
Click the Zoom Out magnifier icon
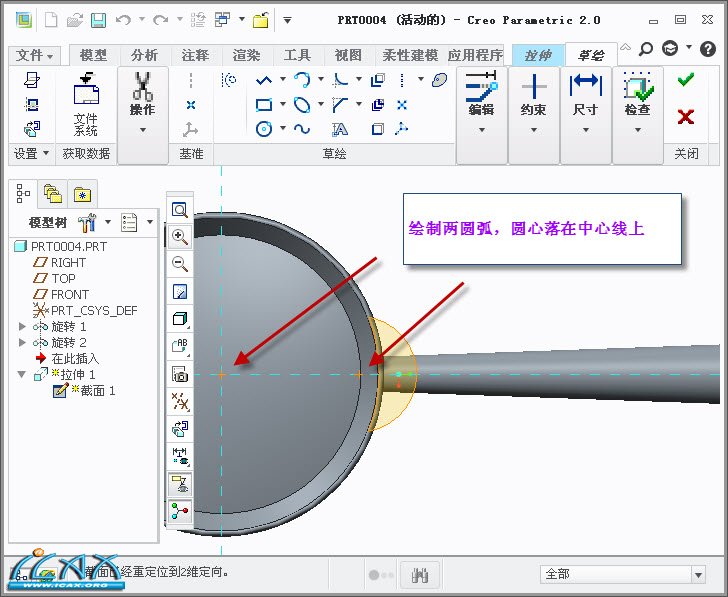(x=180, y=264)
